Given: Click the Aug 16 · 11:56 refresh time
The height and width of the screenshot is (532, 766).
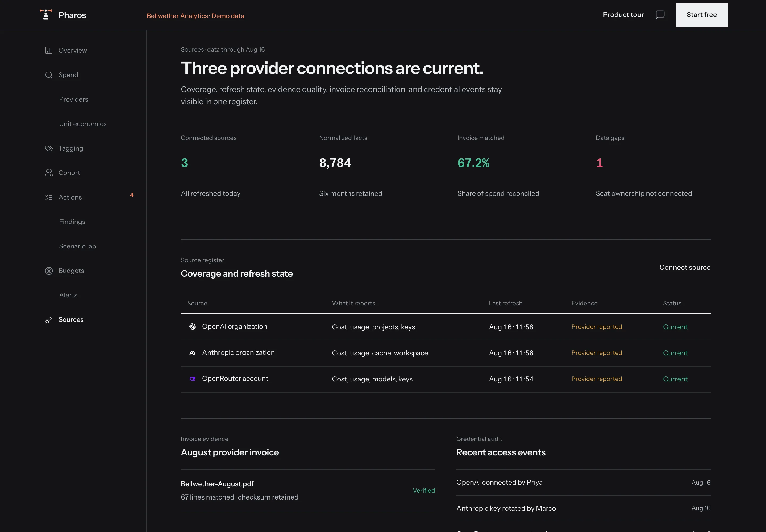Looking at the screenshot, I should pyautogui.click(x=511, y=353).
